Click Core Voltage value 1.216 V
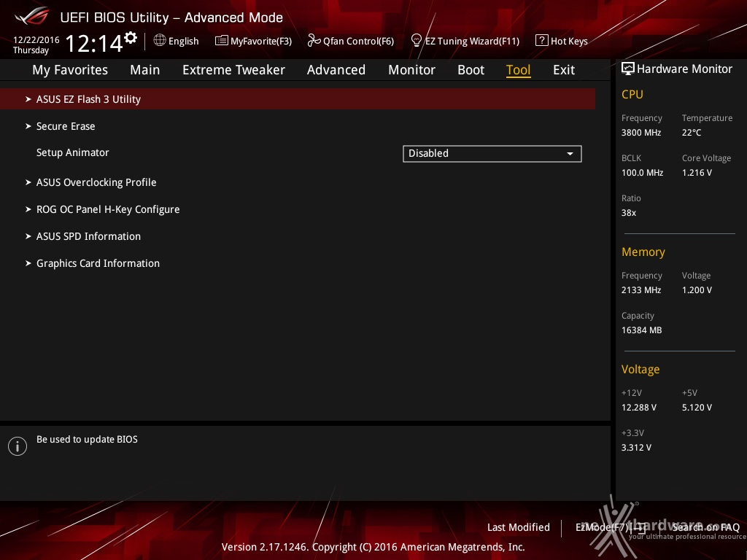747x560 pixels. tap(697, 172)
